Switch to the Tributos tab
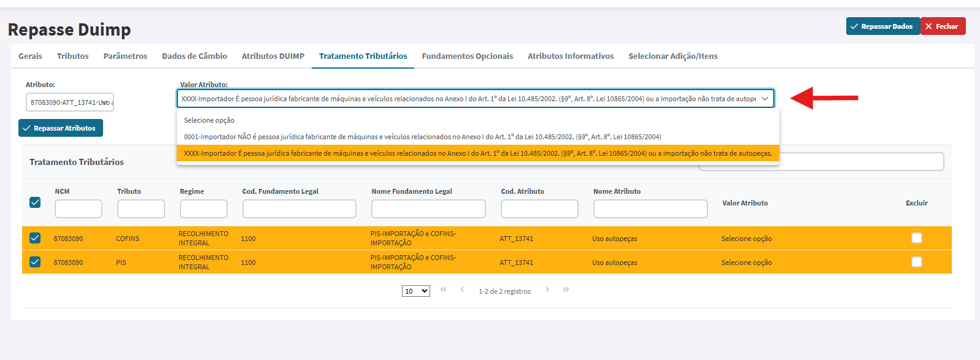The height and width of the screenshot is (360, 980). point(72,56)
